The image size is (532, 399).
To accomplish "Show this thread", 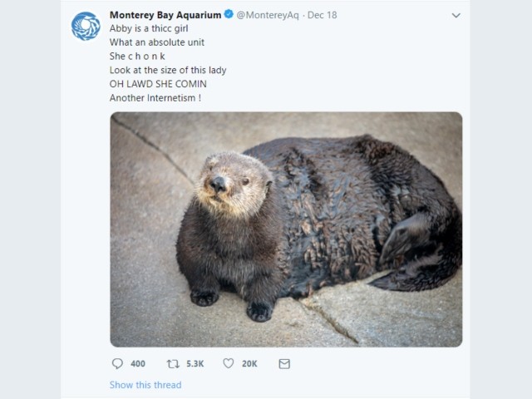I will click(145, 385).
